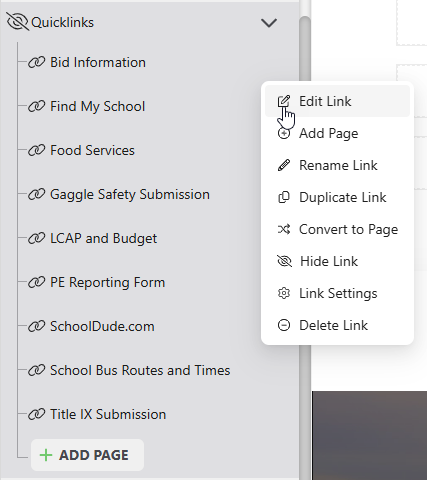This screenshot has height=480, width=427.
Task: Select School Bus Routes and Times item
Action: point(140,370)
